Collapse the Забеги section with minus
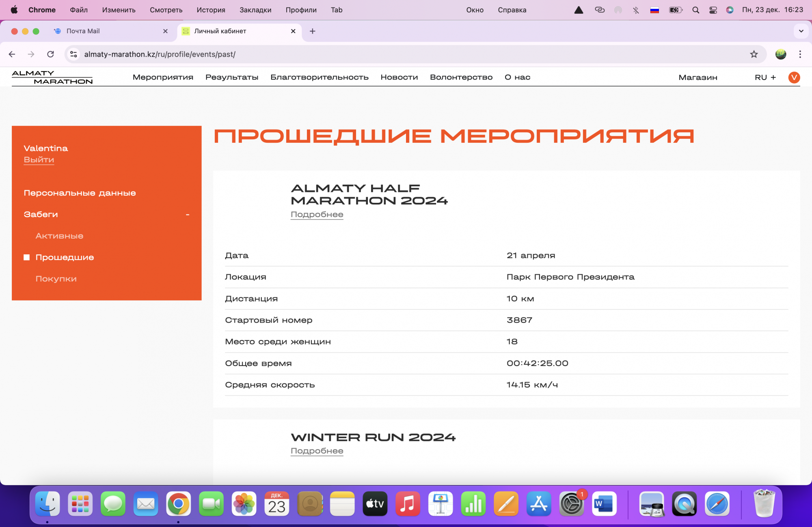Viewport: 812px width, 527px height. pos(188,215)
